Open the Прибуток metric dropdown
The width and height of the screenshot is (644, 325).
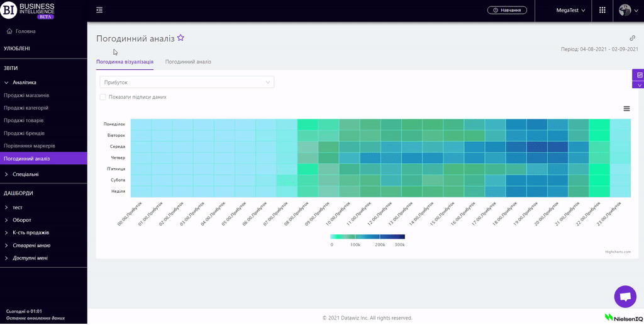tap(187, 83)
